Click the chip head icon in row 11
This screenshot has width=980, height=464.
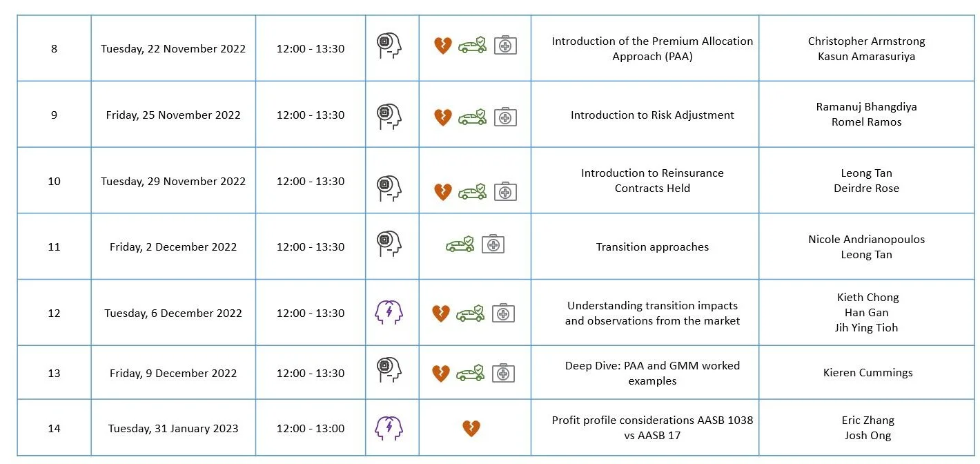389,244
